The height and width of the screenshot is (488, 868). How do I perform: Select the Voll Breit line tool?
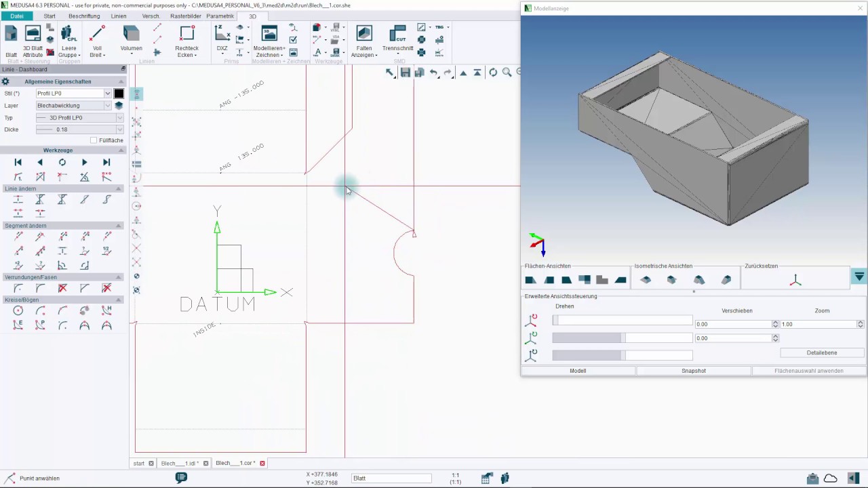pyautogui.click(x=97, y=41)
